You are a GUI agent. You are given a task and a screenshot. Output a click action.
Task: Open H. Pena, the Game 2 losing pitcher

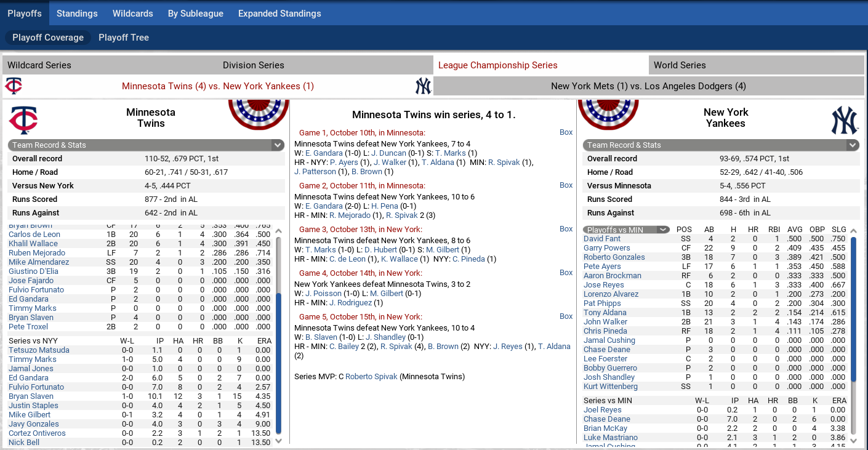coord(385,206)
